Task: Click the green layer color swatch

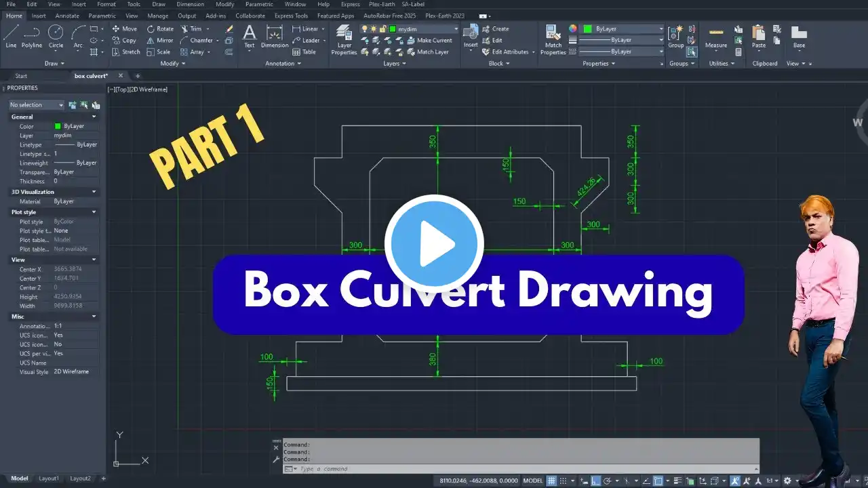Action: 393,29
